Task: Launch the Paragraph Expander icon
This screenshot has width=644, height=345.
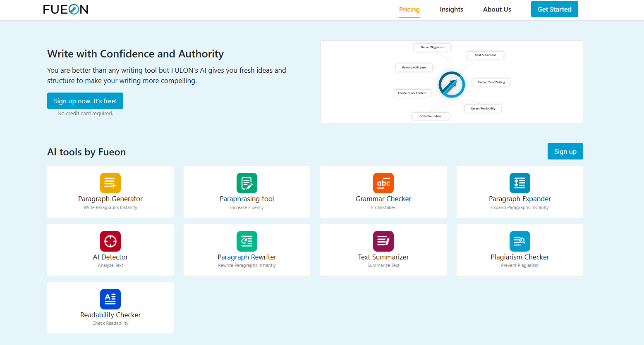Action: (x=520, y=183)
